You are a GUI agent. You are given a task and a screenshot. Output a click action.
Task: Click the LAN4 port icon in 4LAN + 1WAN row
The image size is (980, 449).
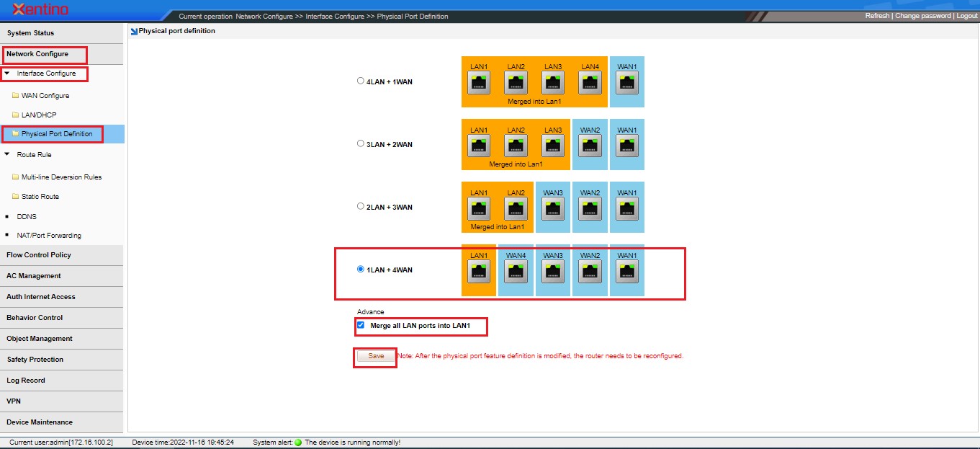pyautogui.click(x=590, y=84)
